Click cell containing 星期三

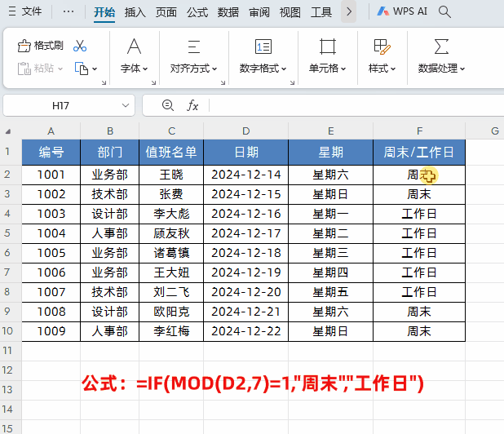pos(331,253)
